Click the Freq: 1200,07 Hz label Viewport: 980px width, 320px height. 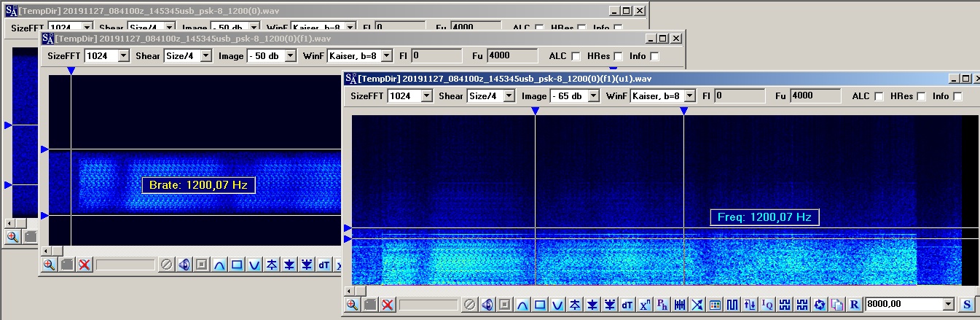[x=764, y=216]
